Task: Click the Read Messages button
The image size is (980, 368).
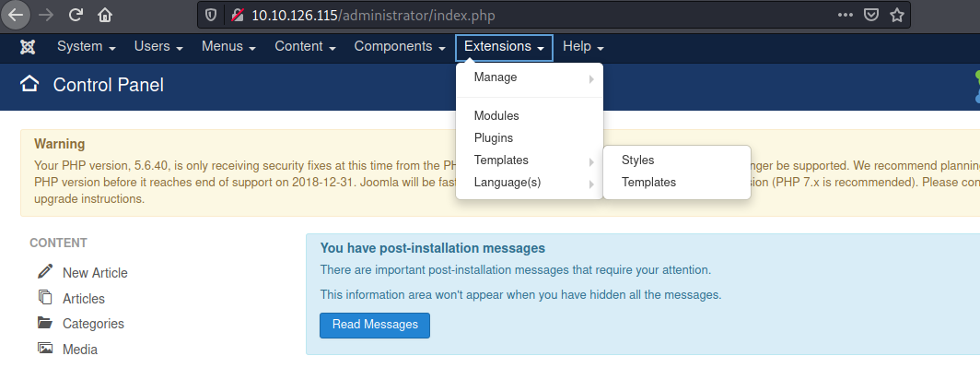Action: (375, 325)
